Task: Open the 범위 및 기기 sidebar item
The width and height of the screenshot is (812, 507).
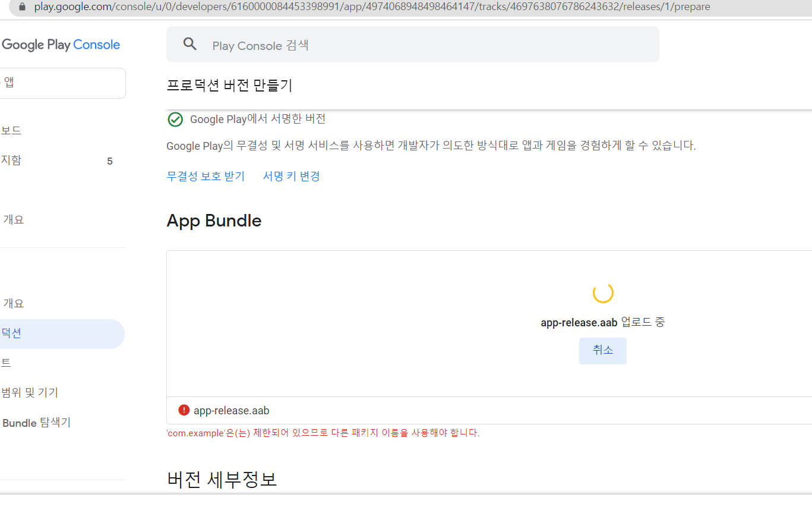Action: coord(30,393)
